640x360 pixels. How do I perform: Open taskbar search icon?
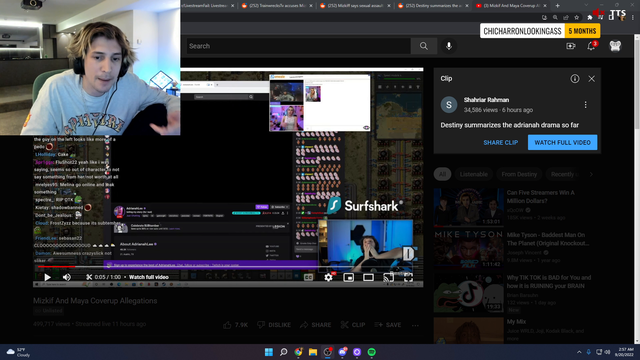(283, 352)
